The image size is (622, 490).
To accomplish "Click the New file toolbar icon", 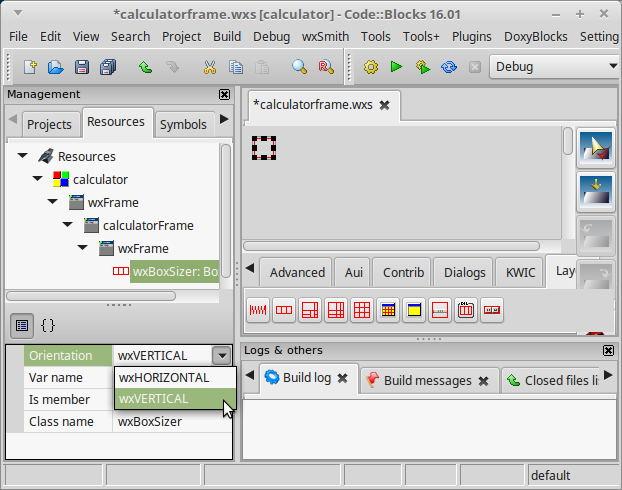I will [30, 67].
